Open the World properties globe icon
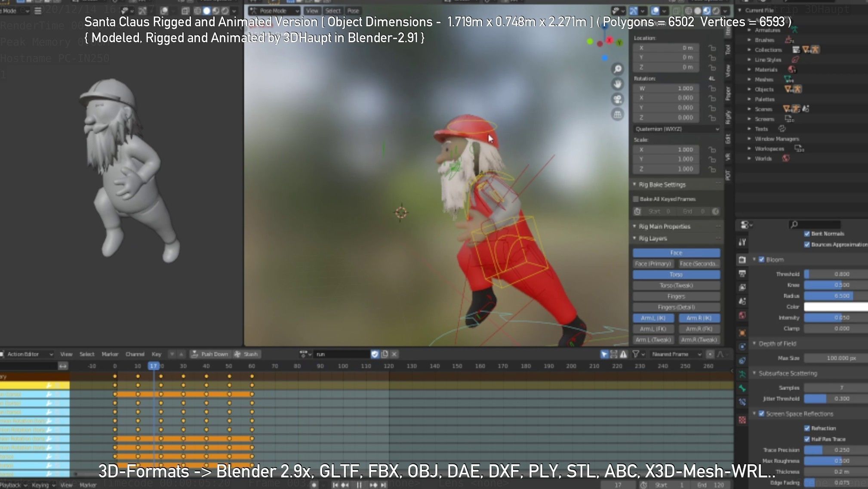 pyautogui.click(x=742, y=316)
